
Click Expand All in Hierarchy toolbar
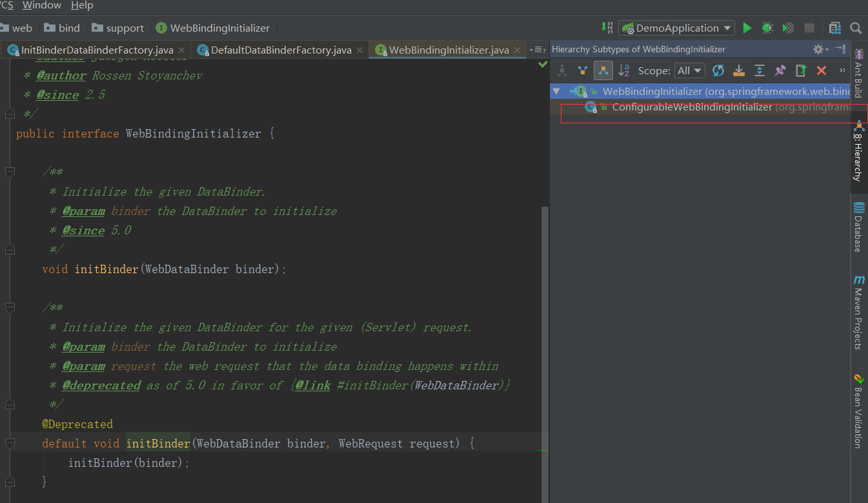[760, 70]
